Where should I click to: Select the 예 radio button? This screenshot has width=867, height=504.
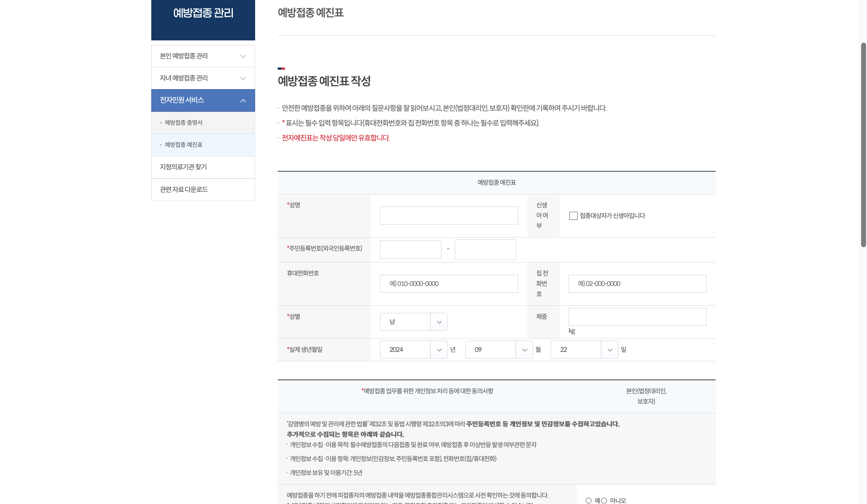pos(588,501)
